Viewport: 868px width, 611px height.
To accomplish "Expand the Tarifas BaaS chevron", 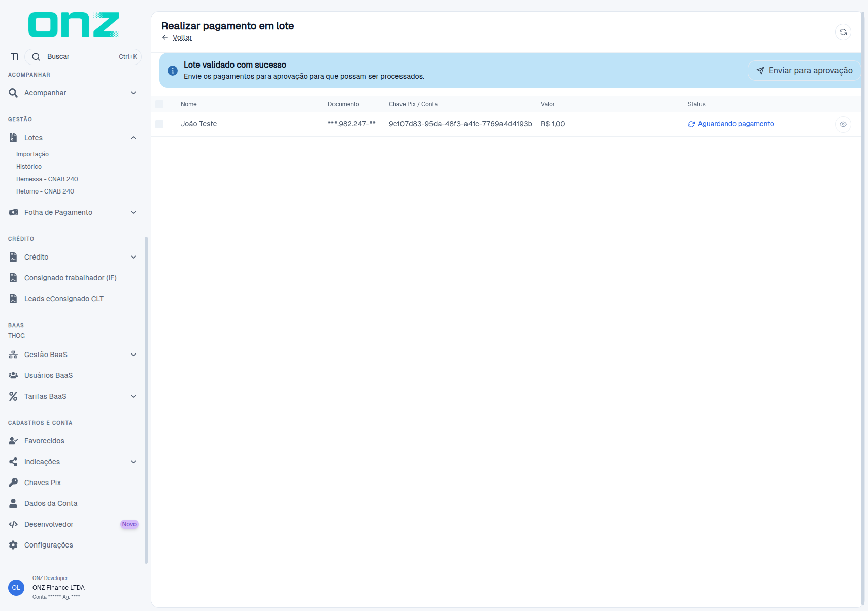I will pos(133,396).
